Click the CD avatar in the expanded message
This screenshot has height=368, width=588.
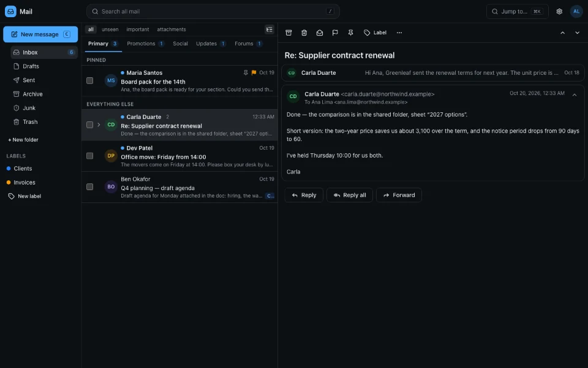tap(293, 96)
